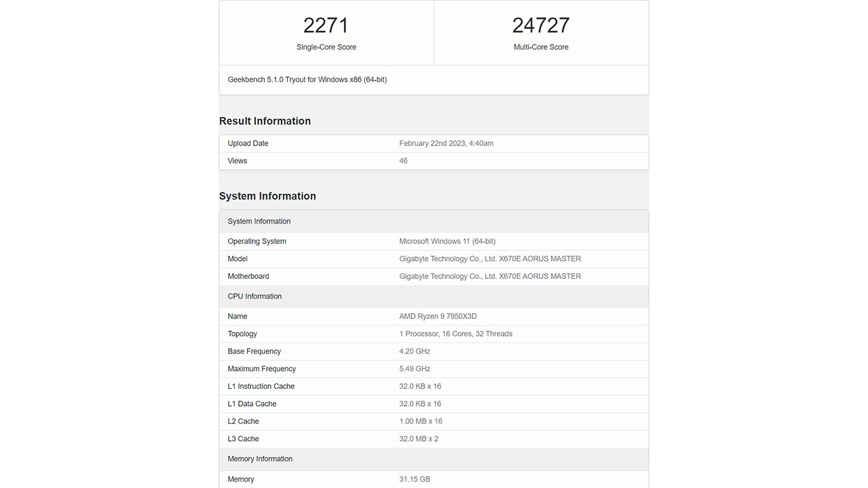
Task: Click the Memory row label
Action: tap(241, 479)
